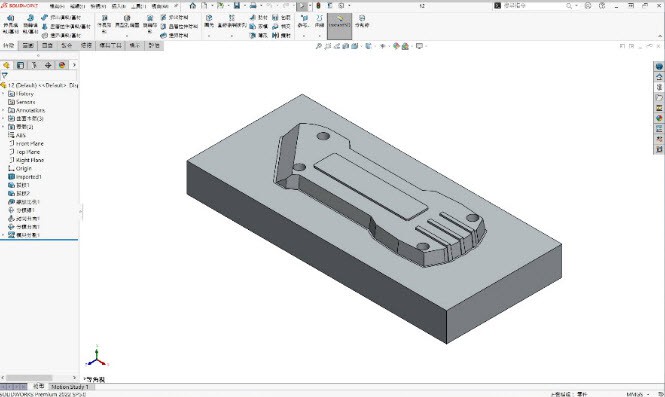Image resolution: width=665 pixels, height=397 pixels.
Task: Switch to the PropertyManager panel tab
Action: click(20, 65)
